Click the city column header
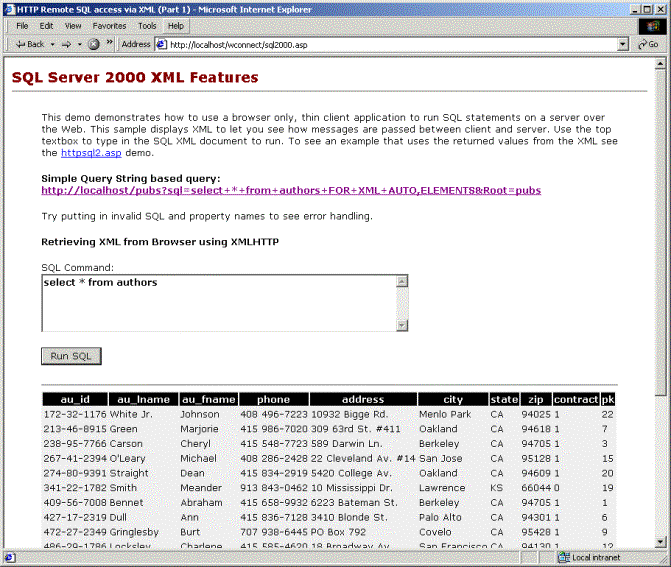The height and width of the screenshot is (567, 671). 453,399
